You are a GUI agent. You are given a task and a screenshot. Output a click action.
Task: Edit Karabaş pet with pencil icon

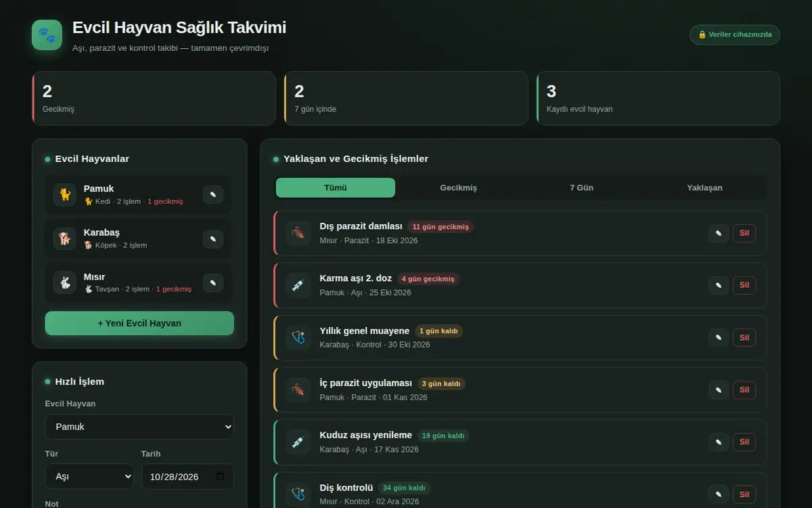213,238
